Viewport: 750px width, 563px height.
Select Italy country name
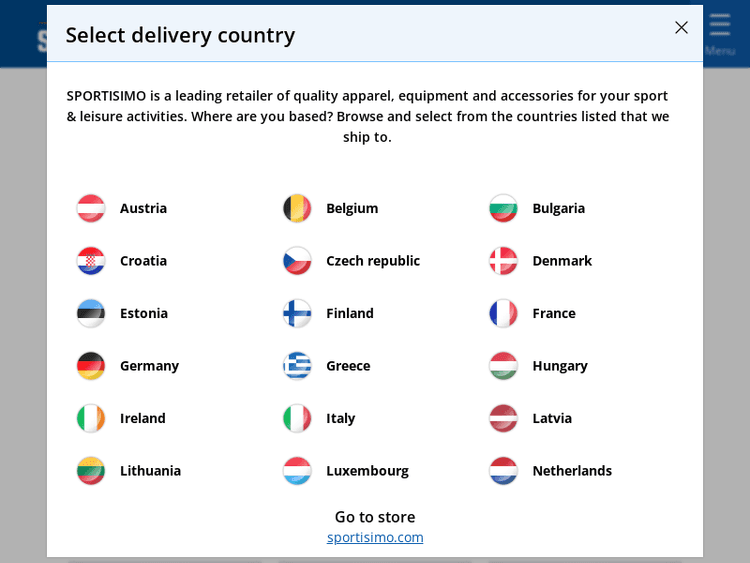click(340, 418)
